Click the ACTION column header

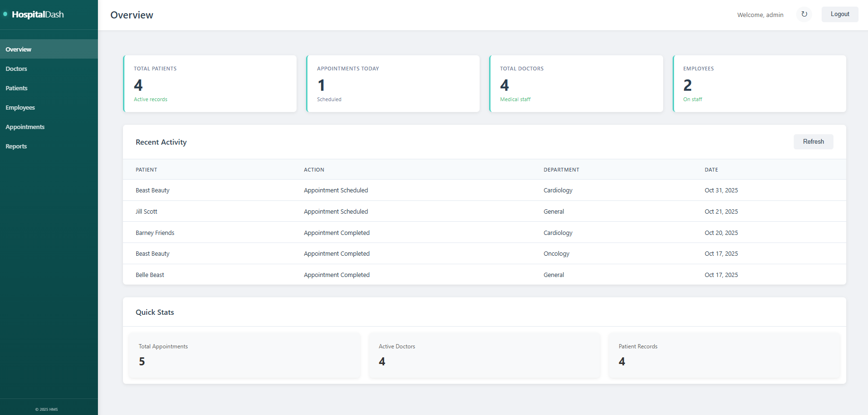pos(314,170)
